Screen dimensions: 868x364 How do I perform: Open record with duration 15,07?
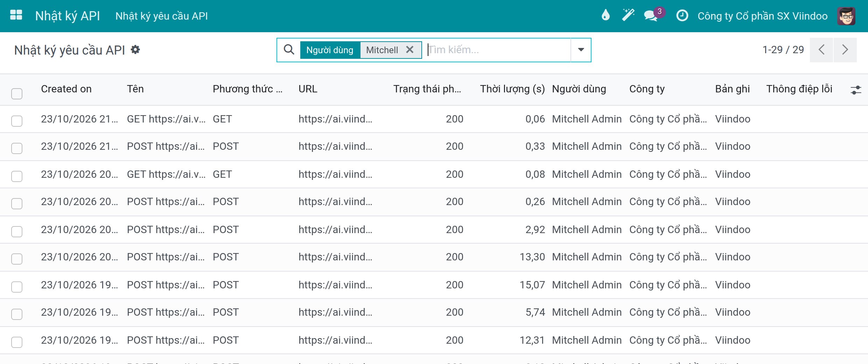click(434, 285)
